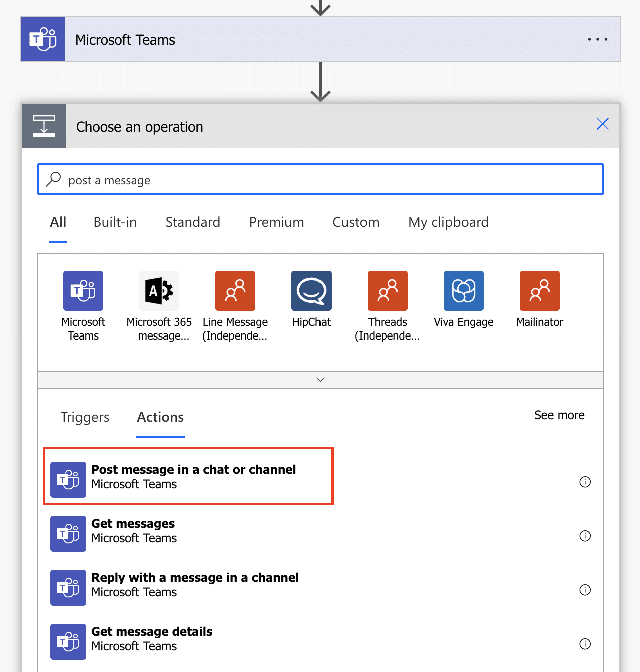Select the Microsoft Teams connector icon
The width and height of the screenshot is (640, 672).
coord(83,291)
